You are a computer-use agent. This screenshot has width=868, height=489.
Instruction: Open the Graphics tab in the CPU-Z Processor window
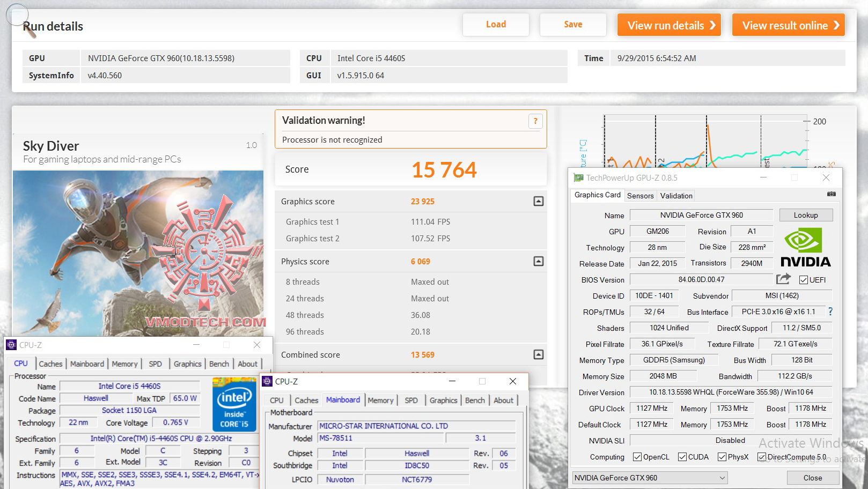(x=188, y=364)
